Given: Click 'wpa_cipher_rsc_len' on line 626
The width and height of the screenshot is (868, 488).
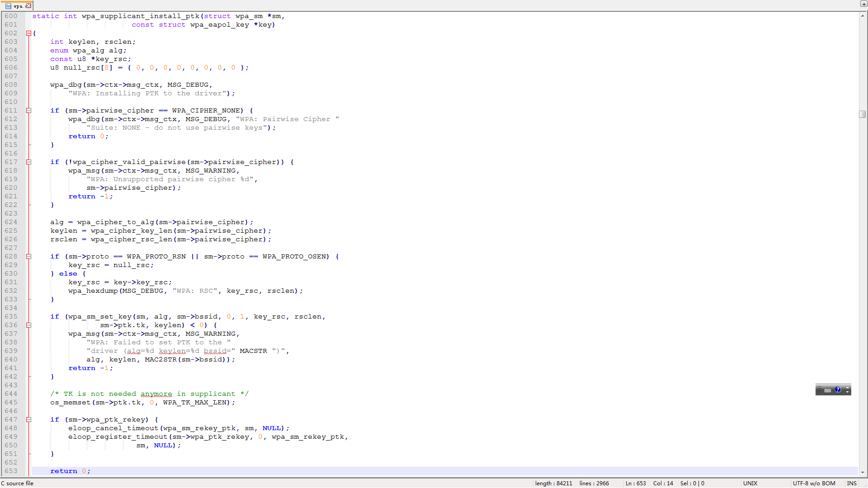Looking at the screenshot, I should click(131, 239).
